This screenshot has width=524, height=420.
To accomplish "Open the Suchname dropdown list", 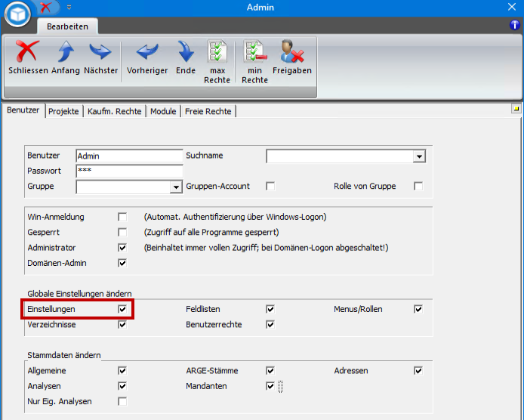I will click(419, 156).
